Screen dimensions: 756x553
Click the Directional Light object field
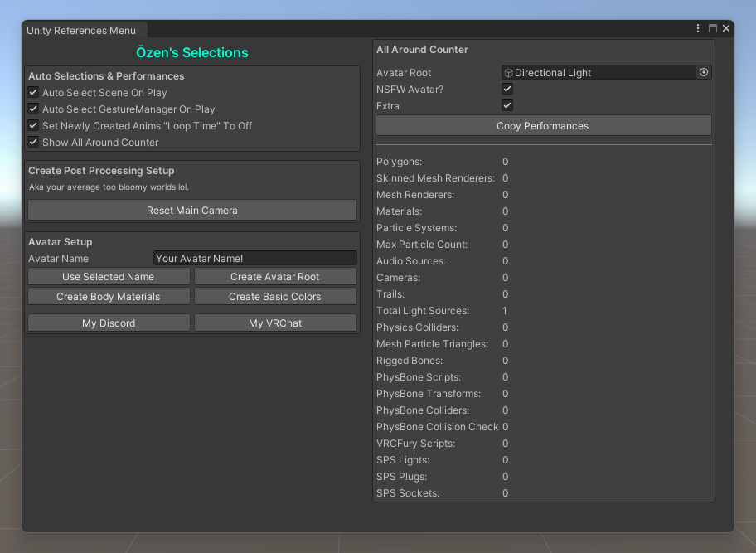598,73
